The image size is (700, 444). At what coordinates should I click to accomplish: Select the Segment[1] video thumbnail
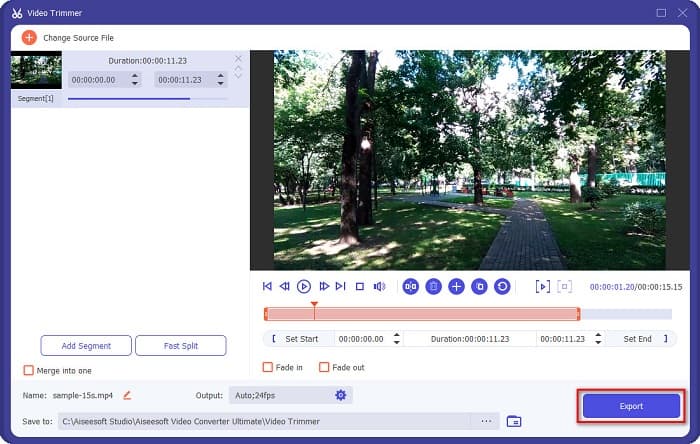pos(37,70)
